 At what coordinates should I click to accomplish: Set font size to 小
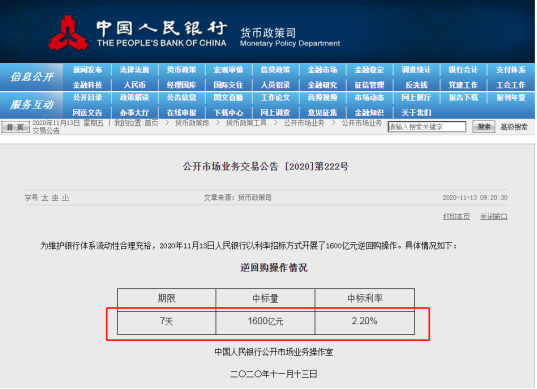65,198
